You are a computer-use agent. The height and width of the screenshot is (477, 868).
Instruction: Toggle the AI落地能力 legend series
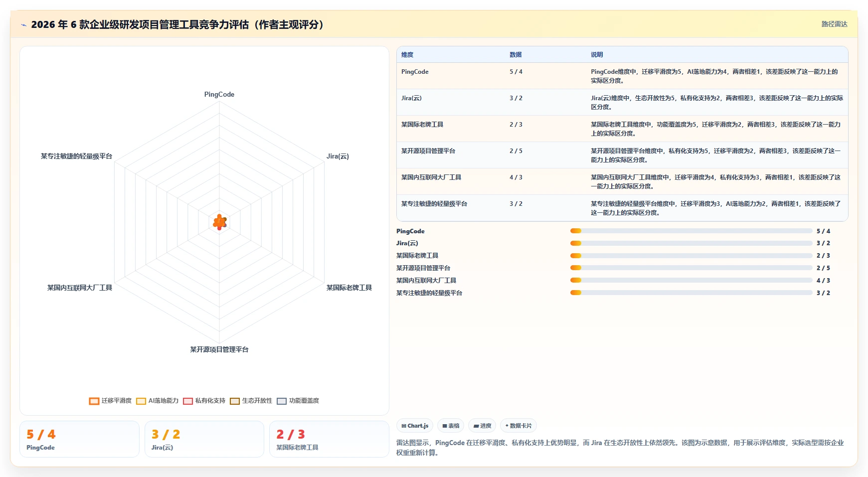(x=157, y=401)
